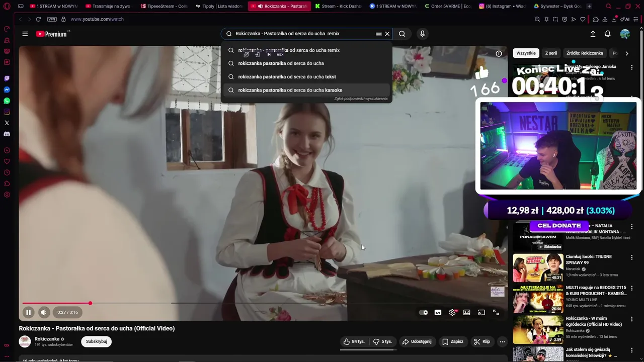Switch to the Instagram browser tab
Image resolution: width=644 pixels, height=362 pixels.
[502, 6]
